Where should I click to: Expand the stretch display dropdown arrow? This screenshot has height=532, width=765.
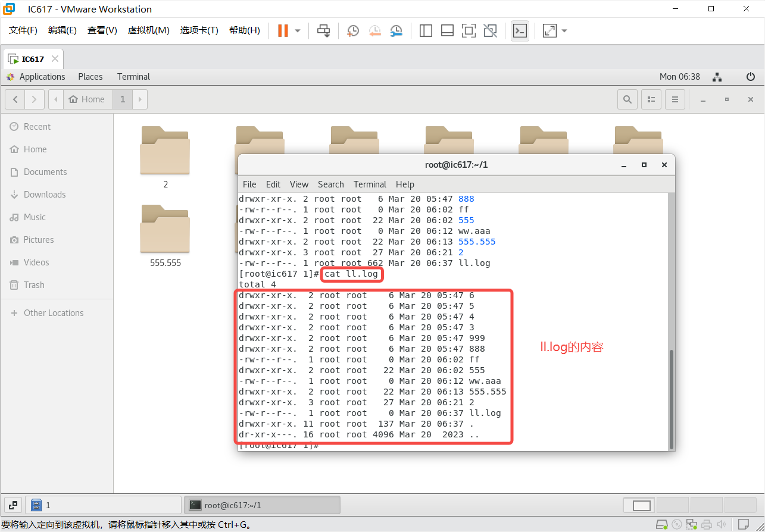(x=564, y=30)
